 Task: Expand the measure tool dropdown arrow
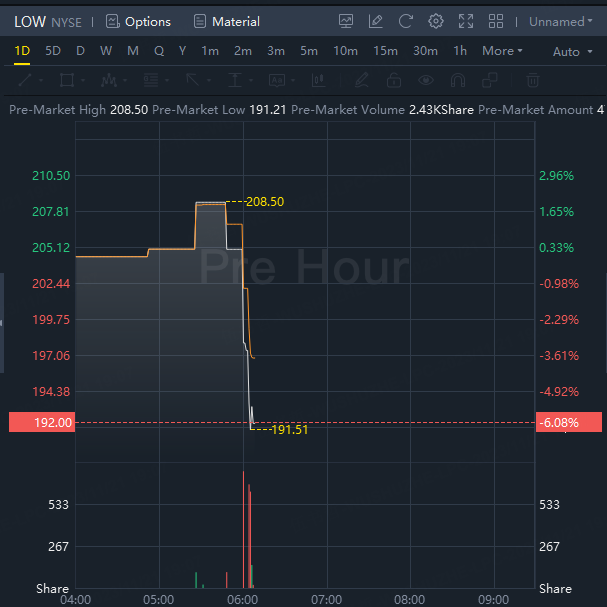pos(251,81)
